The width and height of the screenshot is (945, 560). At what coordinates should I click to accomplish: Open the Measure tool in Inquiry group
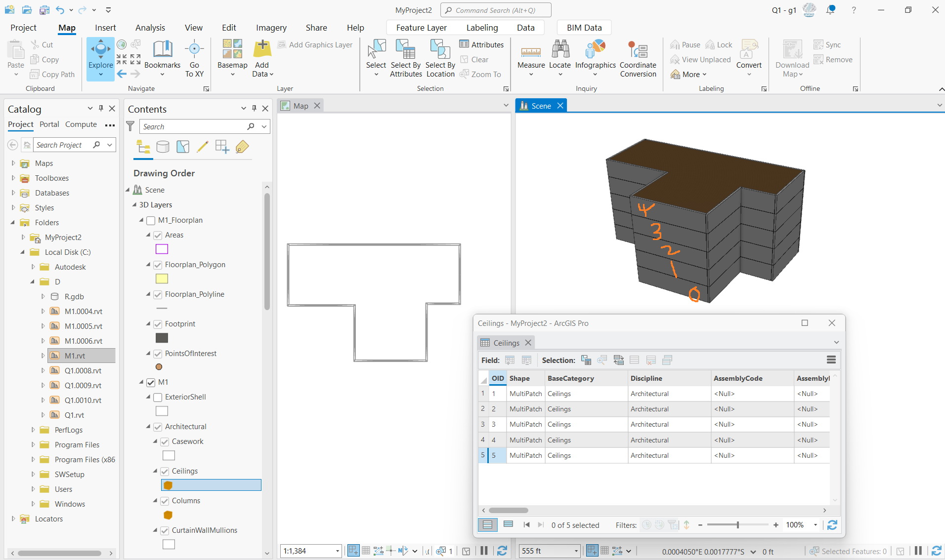click(x=530, y=58)
